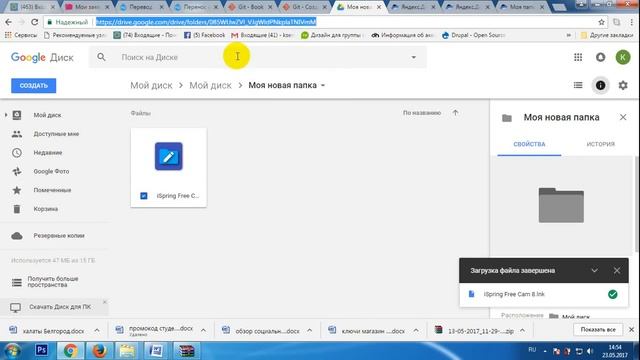This screenshot has height=360, width=640.
Task: Switch to СВОЙСТВА tab
Action: point(529,144)
